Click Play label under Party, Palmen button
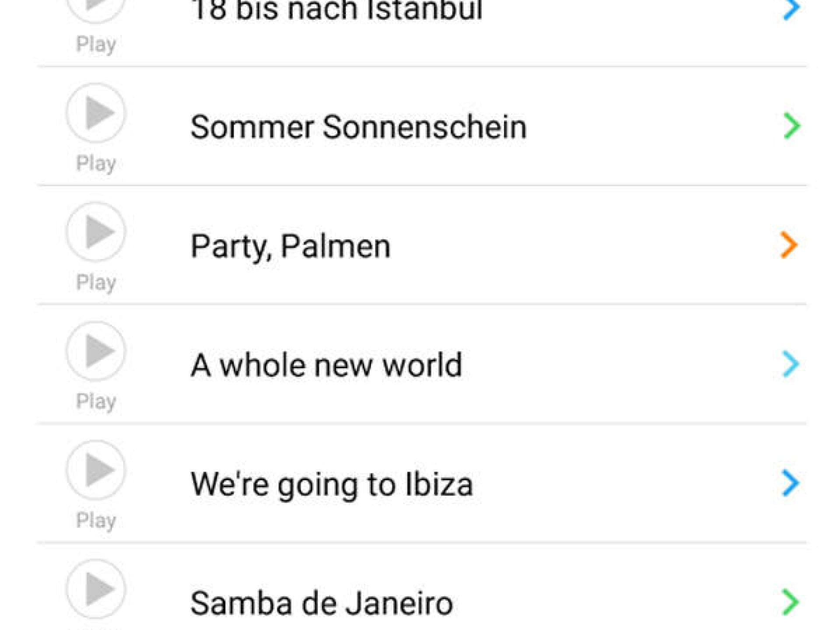840x630 pixels. 96,282
